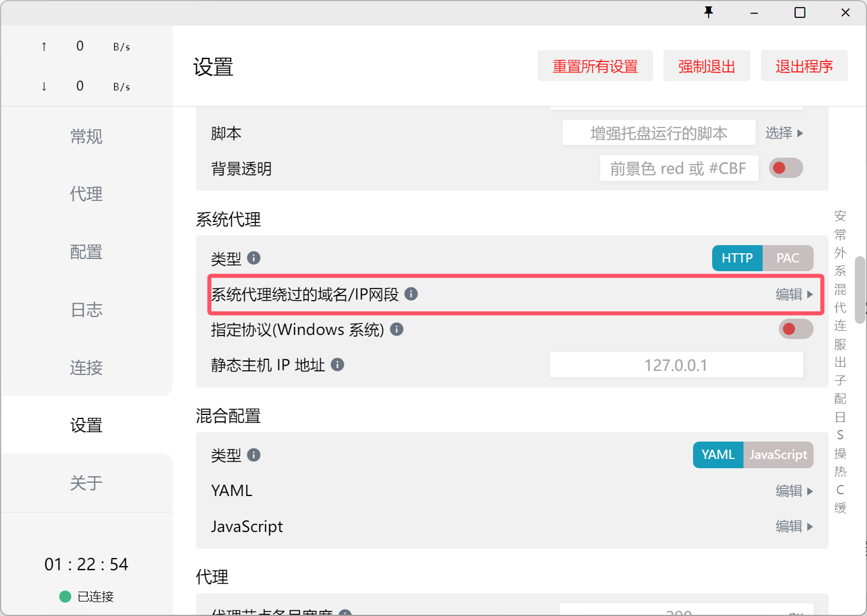Click the pin window icon
The image size is (867, 616).
708,12
